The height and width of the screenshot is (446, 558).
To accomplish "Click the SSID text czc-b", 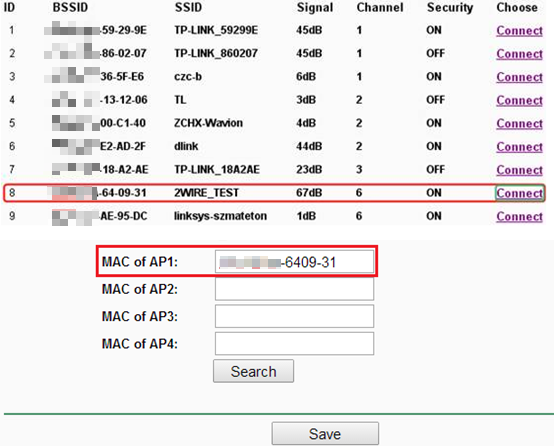I will tap(188, 77).
